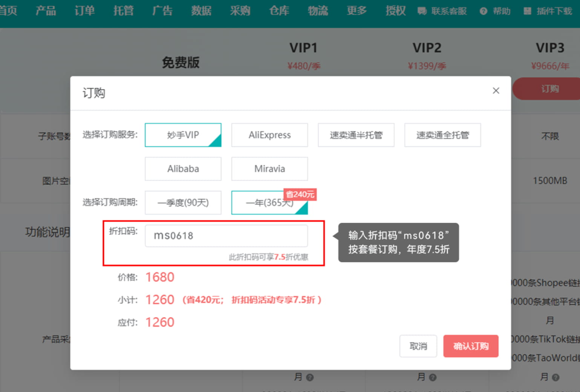Image resolution: width=580 pixels, height=392 pixels.
Task: Close the 订购 dialog with X
Action: 496,90
